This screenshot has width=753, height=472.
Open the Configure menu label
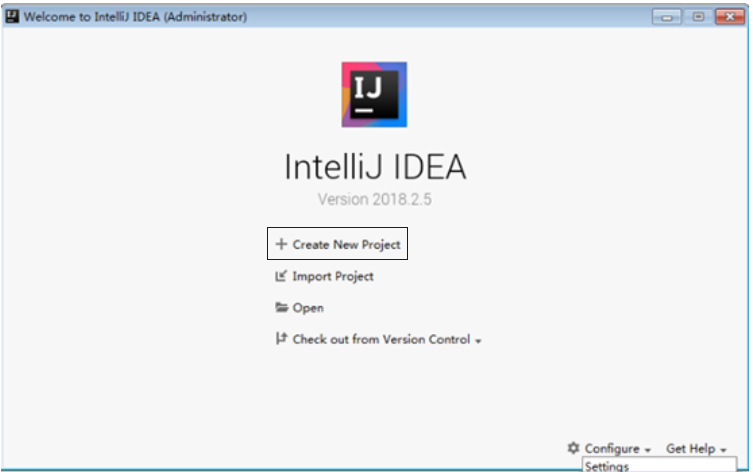pos(612,448)
